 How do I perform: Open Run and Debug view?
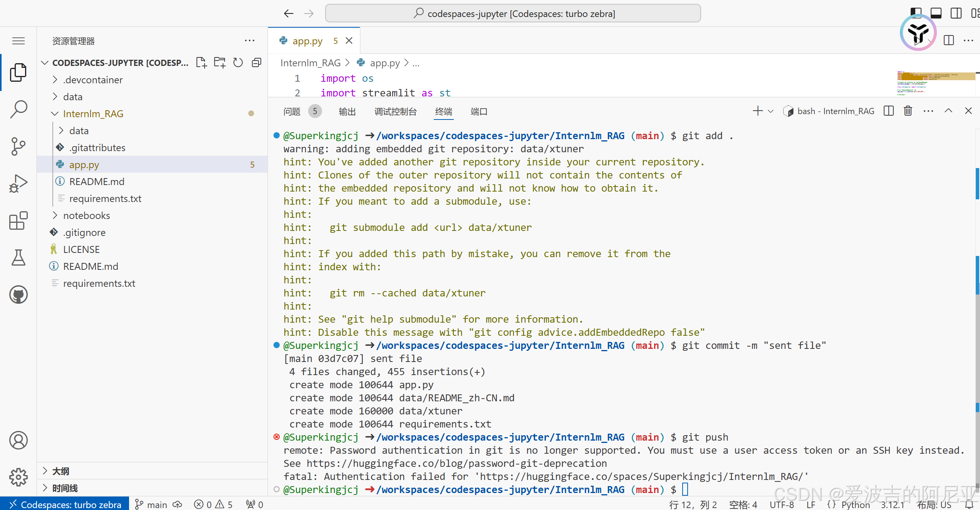click(x=18, y=183)
